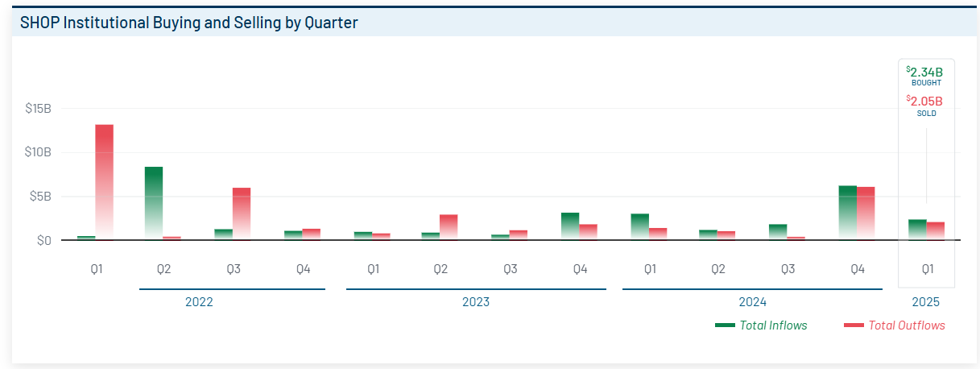
Task: Select the Q4 2024 red outflows bar
Action: [x=866, y=214]
